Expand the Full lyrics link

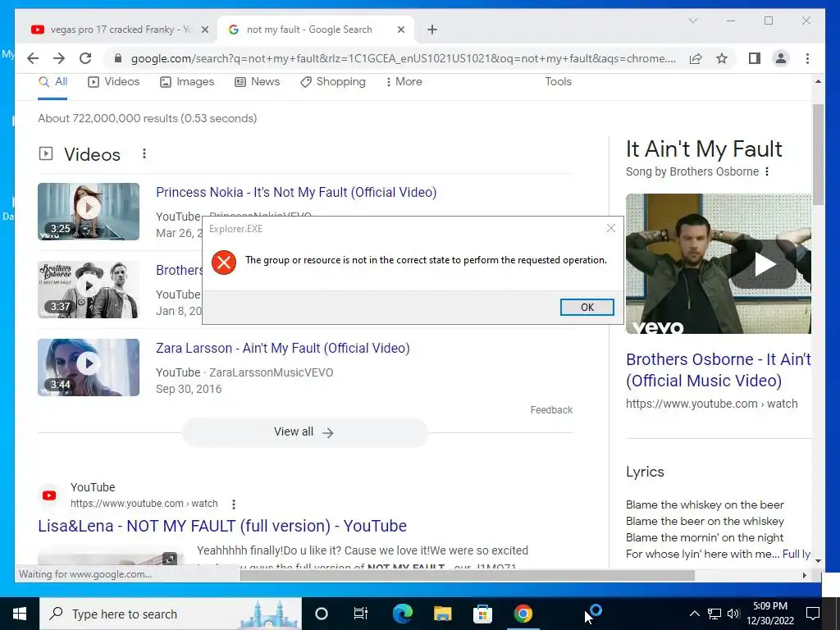tap(797, 554)
